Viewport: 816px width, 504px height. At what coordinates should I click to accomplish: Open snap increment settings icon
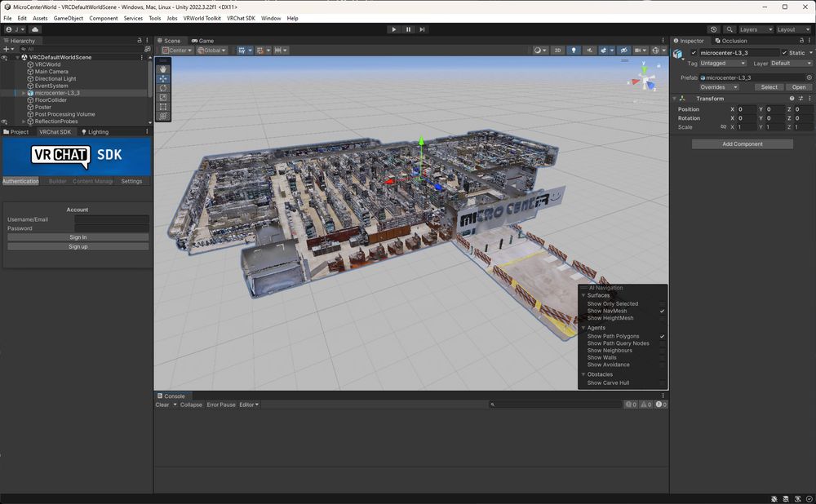pos(278,51)
